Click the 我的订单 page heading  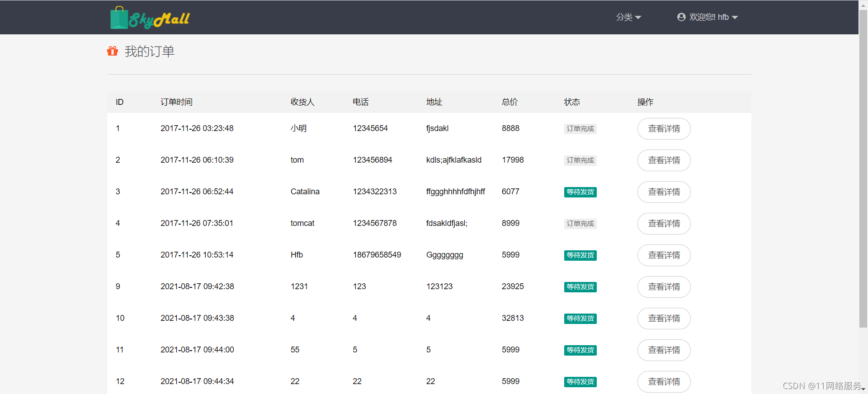point(150,52)
